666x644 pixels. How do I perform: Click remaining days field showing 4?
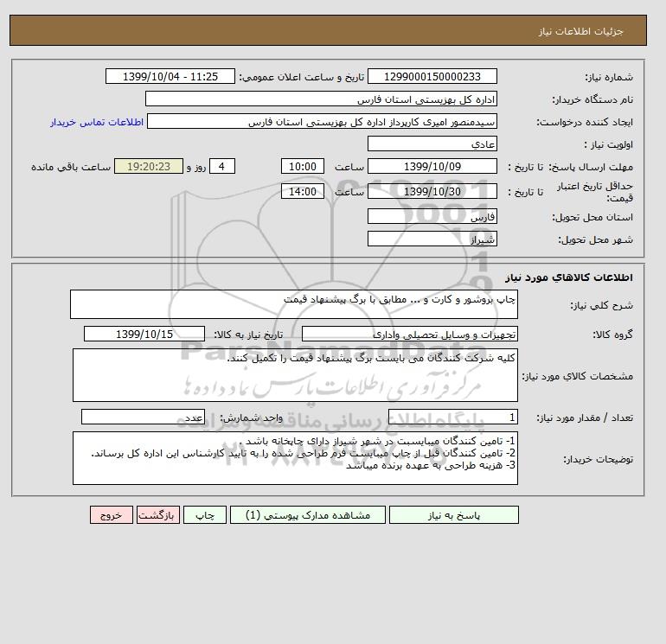point(222,167)
